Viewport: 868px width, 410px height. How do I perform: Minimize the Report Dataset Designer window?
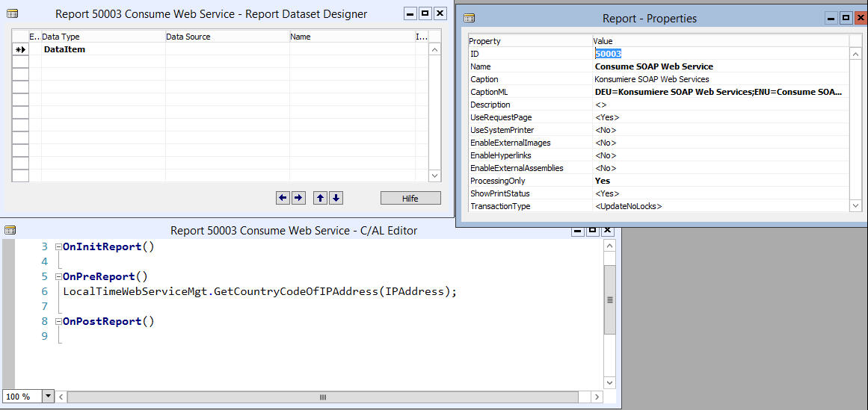click(x=410, y=13)
